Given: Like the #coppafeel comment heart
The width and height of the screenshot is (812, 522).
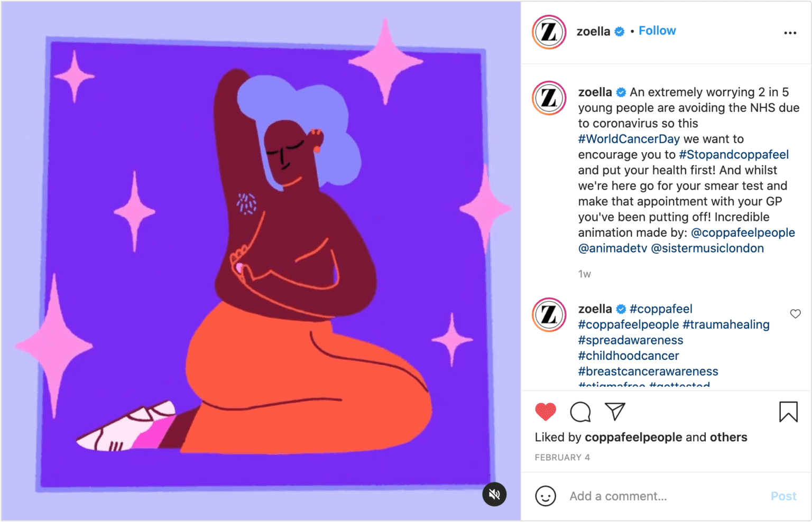Looking at the screenshot, I should [x=795, y=314].
